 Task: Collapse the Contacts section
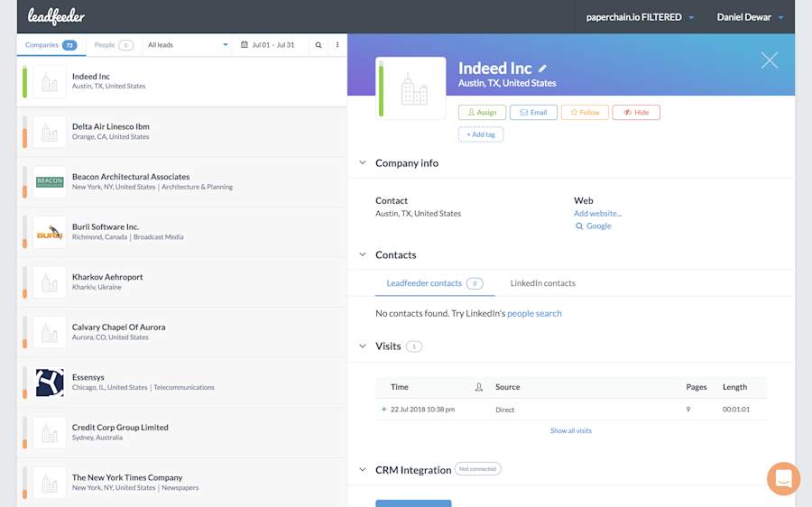pyautogui.click(x=363, y=254)
